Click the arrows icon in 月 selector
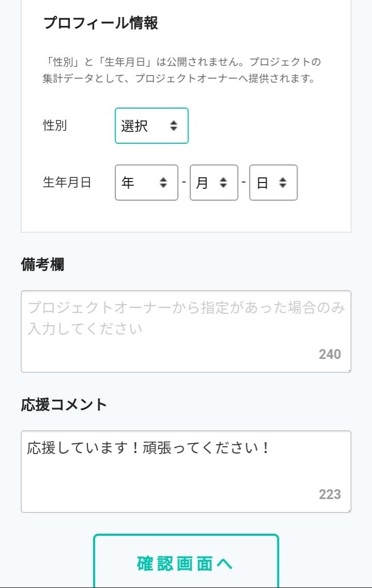The width and height of the screenshot is (372, 588). 223,183
